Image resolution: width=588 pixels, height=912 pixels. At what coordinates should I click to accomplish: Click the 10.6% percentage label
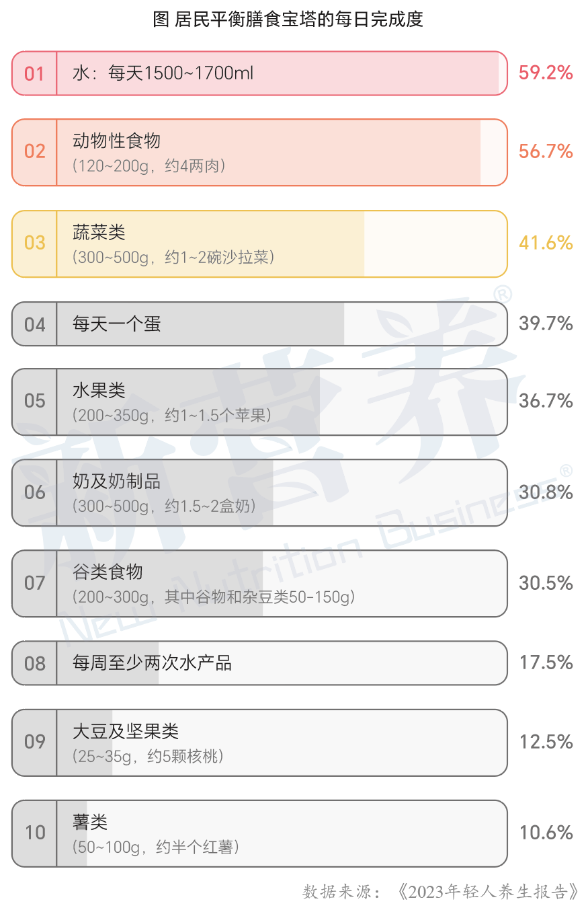click(x=546, y=833)
